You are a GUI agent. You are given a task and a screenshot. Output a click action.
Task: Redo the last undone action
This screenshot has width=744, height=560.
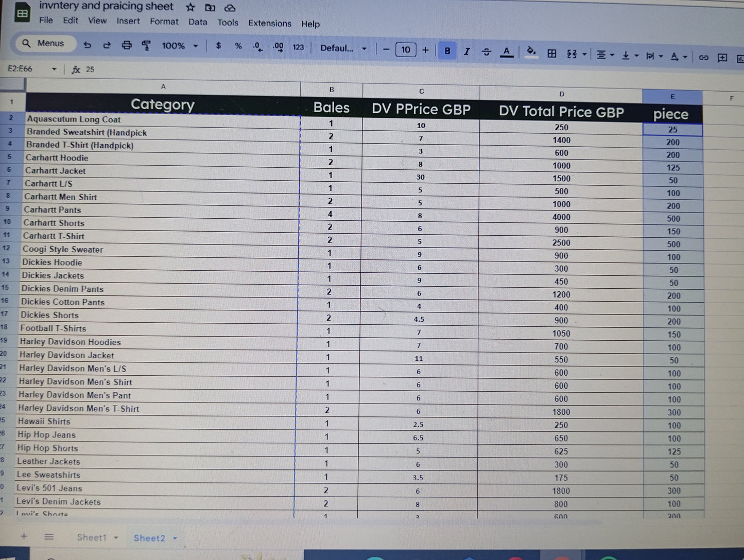point(107,45)
